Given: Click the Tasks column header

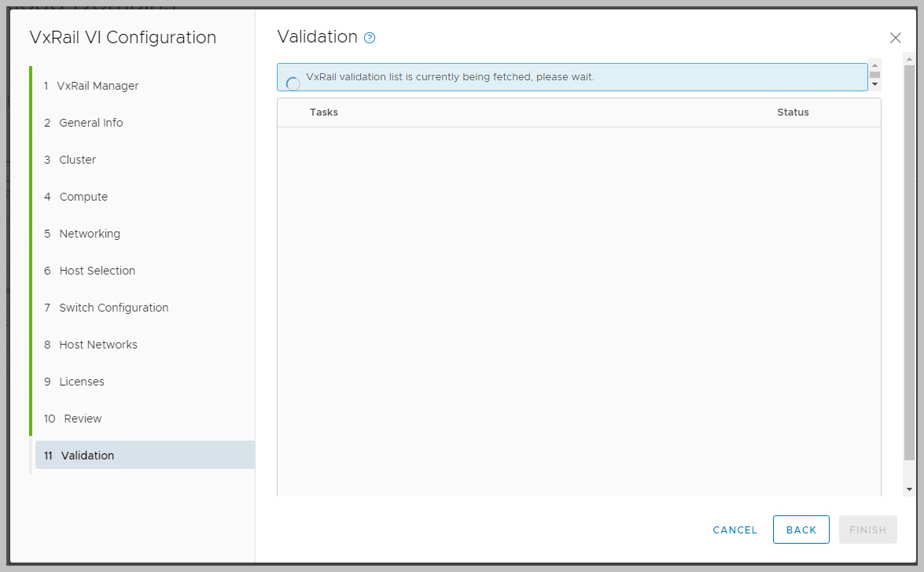Looking at the screenshot, I should click(324, 113).
